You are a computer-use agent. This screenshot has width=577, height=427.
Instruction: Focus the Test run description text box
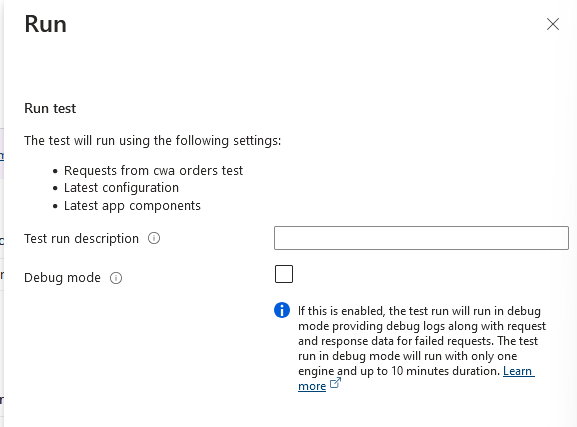pyautogui.click(x=421, y=238)
